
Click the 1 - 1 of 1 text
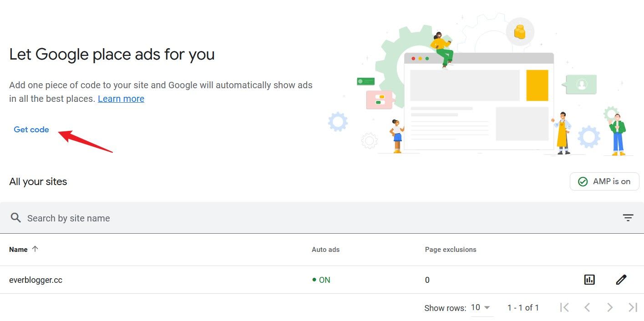(x=523, y=308)
